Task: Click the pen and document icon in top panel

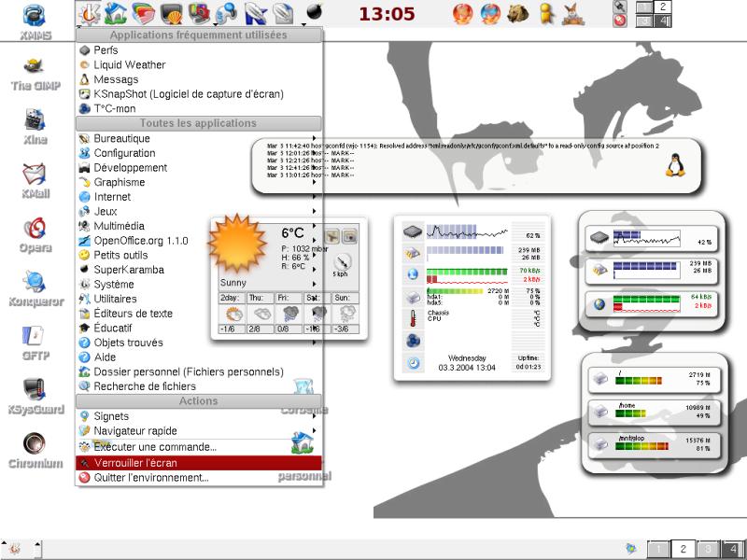Action: (x=284, y=13)
